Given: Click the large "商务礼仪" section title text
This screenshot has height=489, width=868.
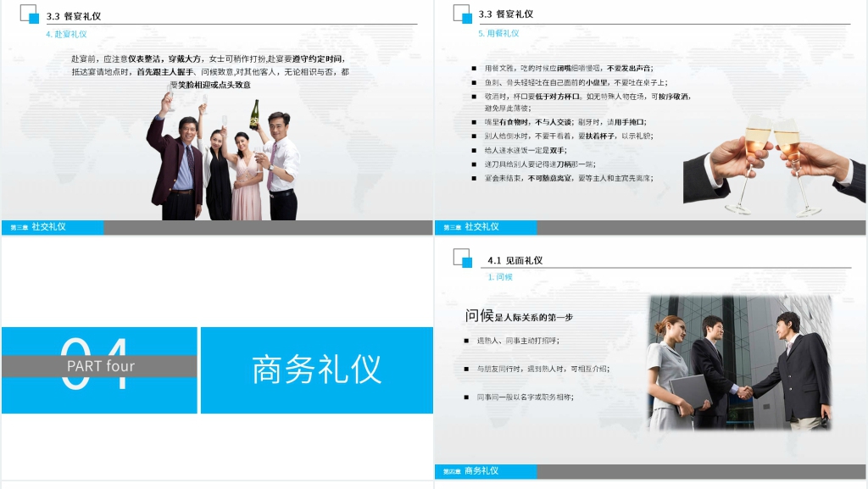Looking at the screenshot, I should [x=317, y=370].
